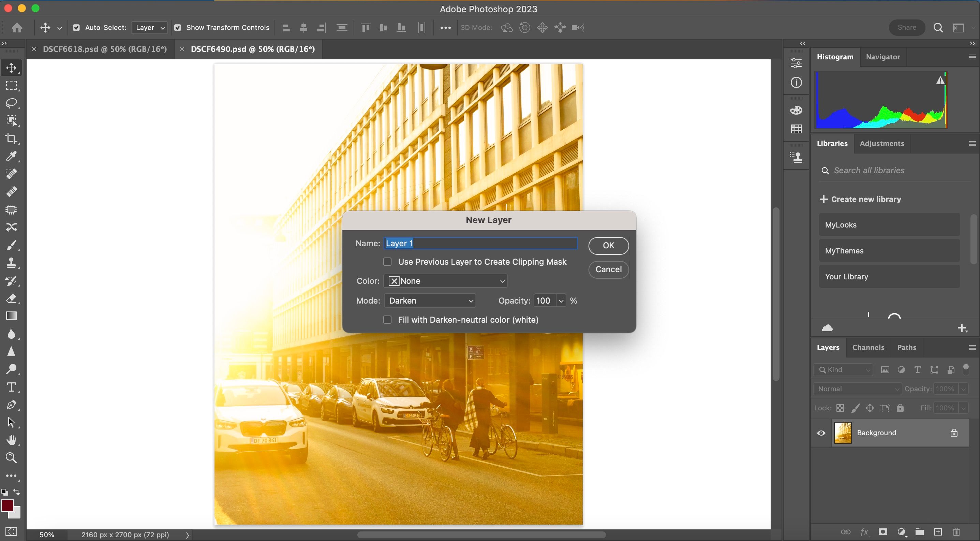
Task: Click the layer Name input field
Action: pos(480,244)
